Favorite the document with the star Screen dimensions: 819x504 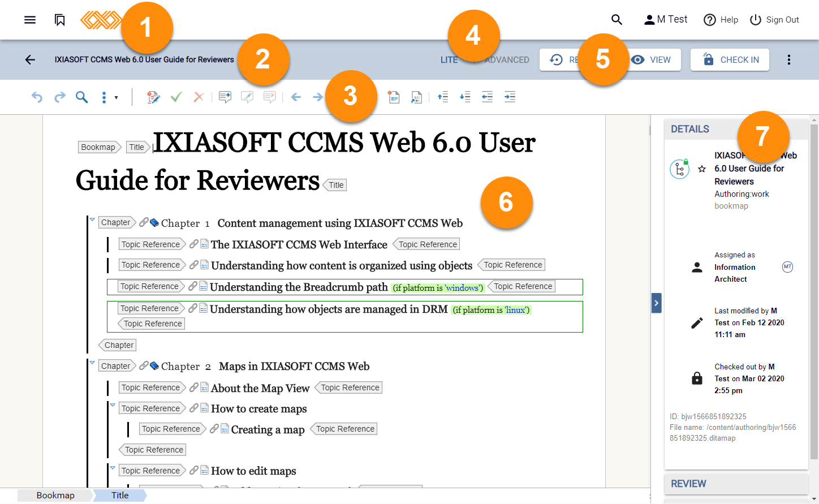click(x=702, y=169)
